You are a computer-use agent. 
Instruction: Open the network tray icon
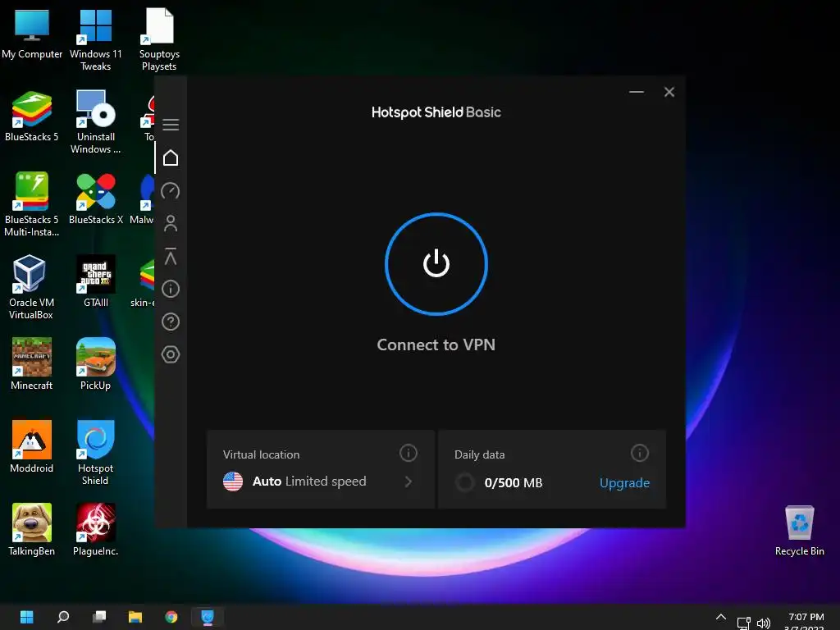pos(743,623)
